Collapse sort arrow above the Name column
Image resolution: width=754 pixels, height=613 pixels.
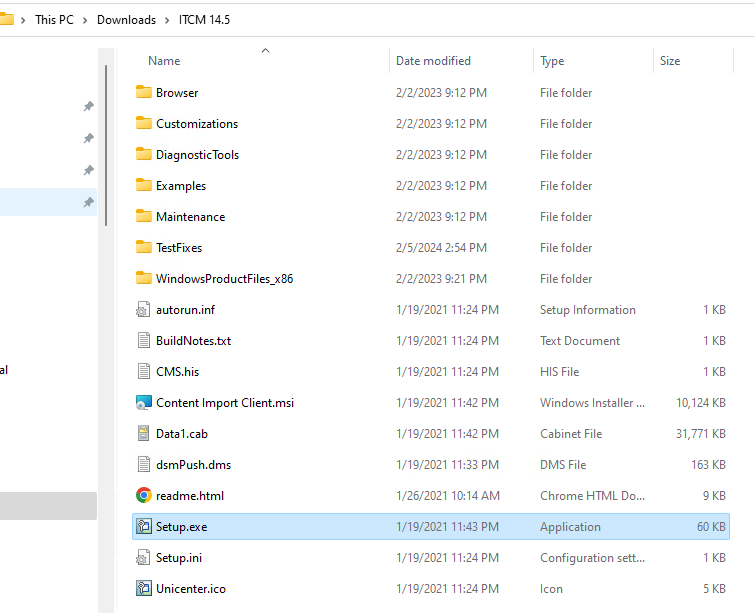pos(265,50)
